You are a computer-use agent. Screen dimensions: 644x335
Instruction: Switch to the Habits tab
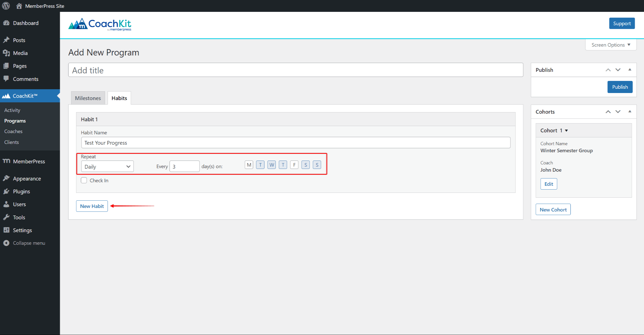(x=119, y=98)
